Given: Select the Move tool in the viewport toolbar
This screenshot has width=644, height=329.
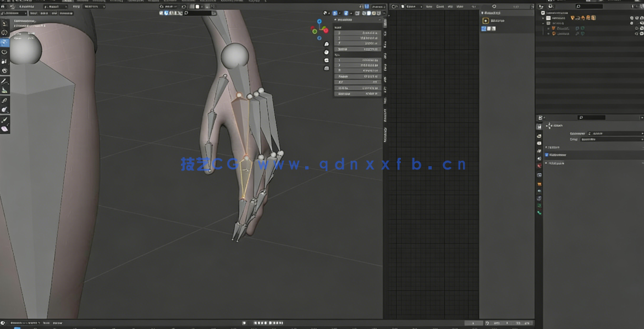Looking at the screenshot, I should point(4,42).
